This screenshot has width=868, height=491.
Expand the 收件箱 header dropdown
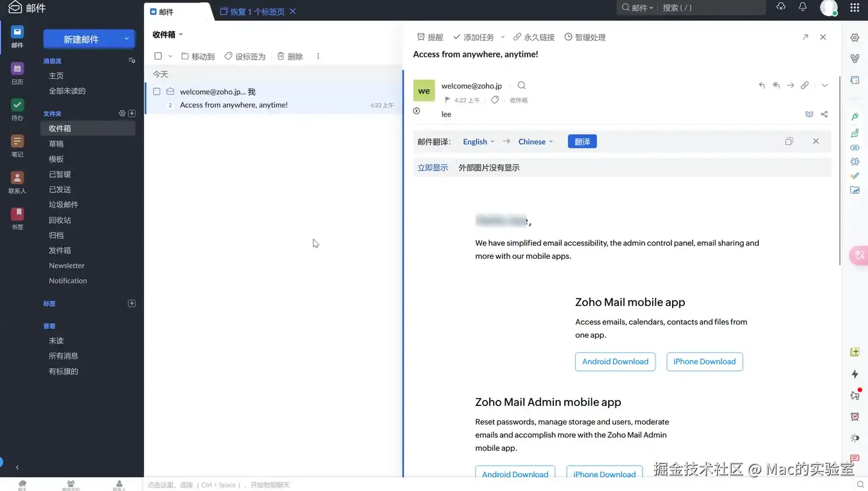point(181,35)
